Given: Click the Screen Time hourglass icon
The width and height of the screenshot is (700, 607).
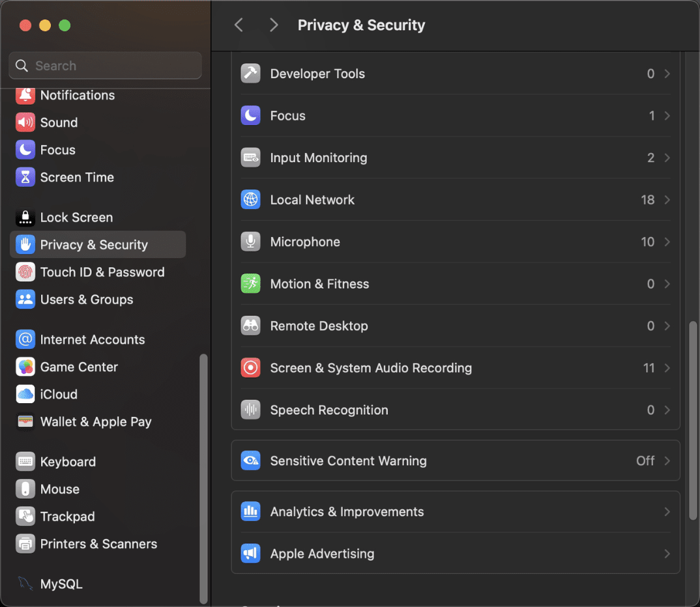Looking at the screenshot, I should pyautogui.click(x=25, y=177).
